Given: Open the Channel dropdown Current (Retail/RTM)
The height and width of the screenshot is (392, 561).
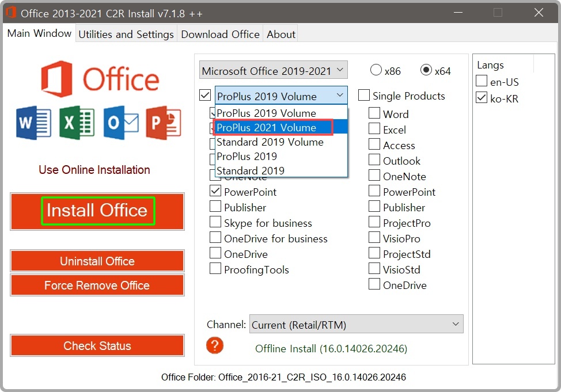Looking at the screenshot, I should (357, 324).
